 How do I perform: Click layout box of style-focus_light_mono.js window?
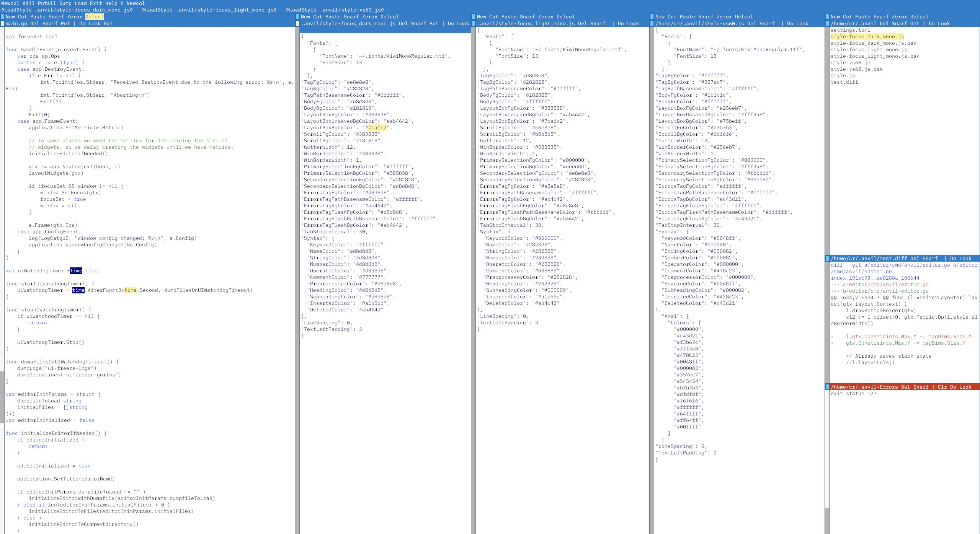(x=474, y=24)
